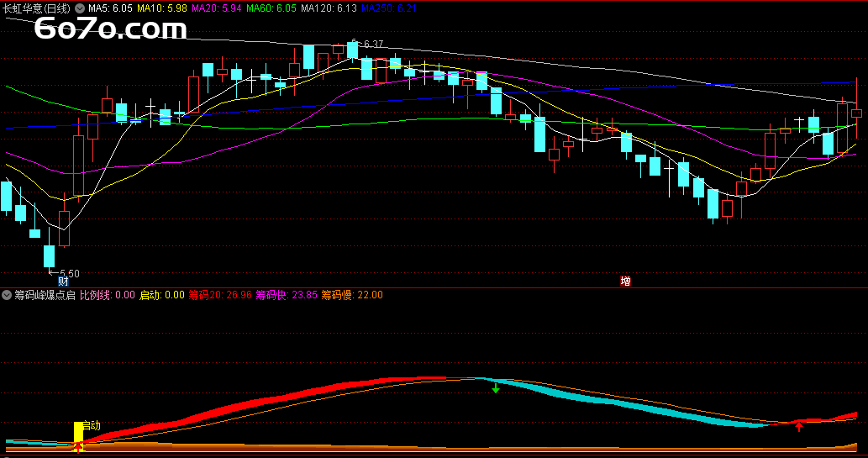Select the MA60: 6.05 label

(x=271, y=8)
